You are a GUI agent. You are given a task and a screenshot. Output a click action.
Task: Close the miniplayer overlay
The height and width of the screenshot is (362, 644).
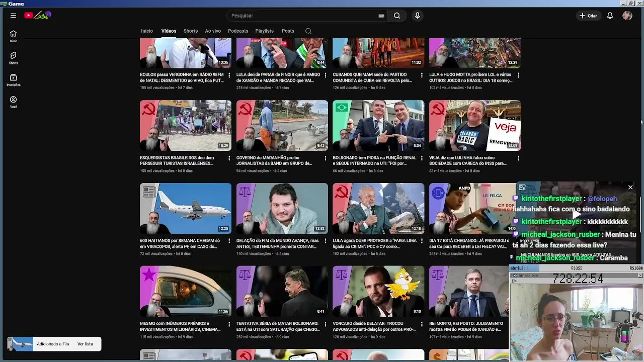(x=630, y=188)
